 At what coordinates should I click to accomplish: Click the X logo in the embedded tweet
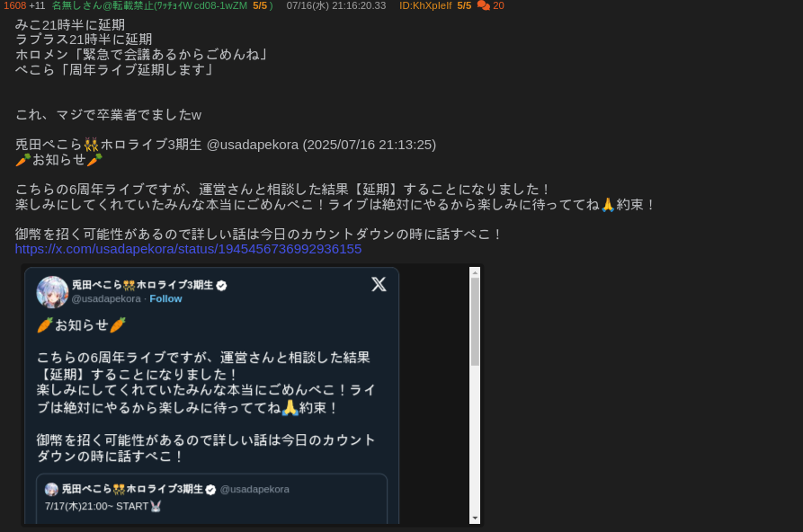(x=379, y=284)
